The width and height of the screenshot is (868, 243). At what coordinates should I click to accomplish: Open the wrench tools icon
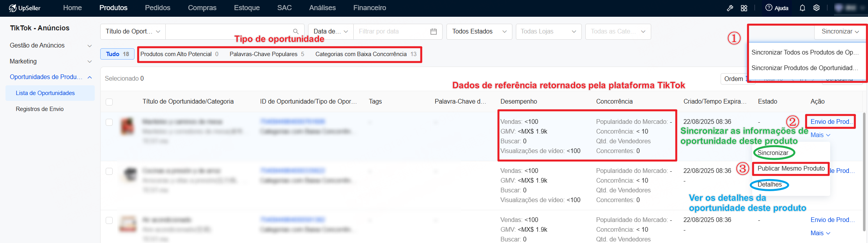point(730,8)
